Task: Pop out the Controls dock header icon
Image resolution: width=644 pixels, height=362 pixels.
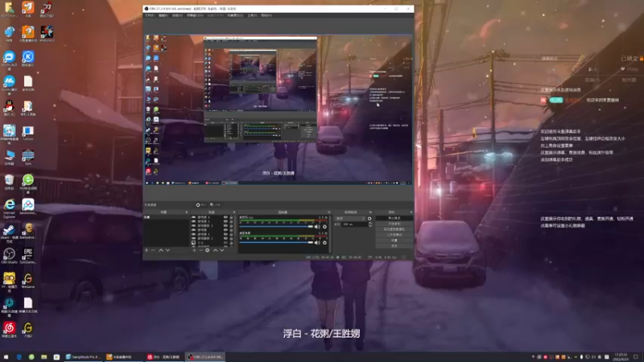Action: pos(411,212)
